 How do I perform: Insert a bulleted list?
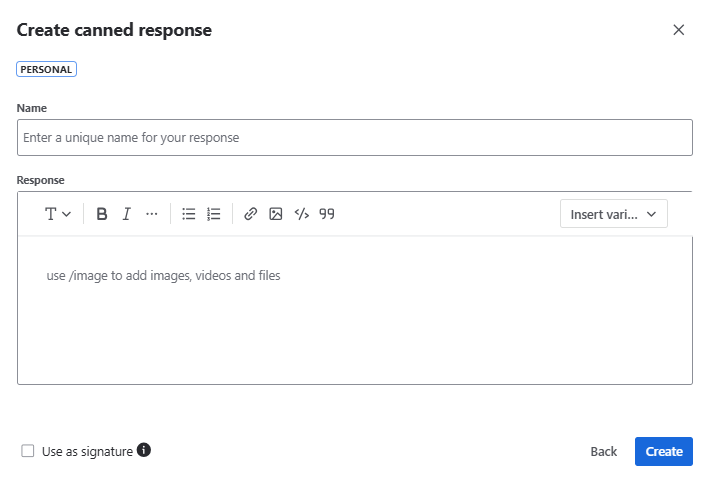188,214
